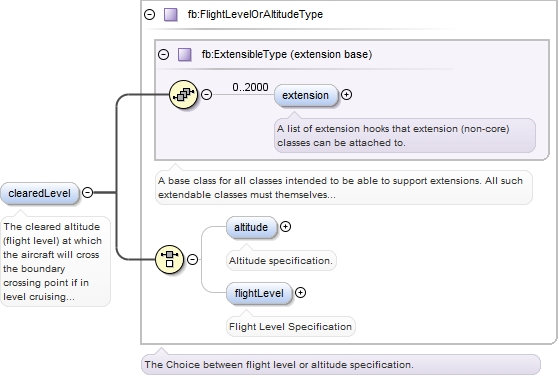Expand the extension element
This screenshot has width=559, height=378.
click(x=347, y=94)
